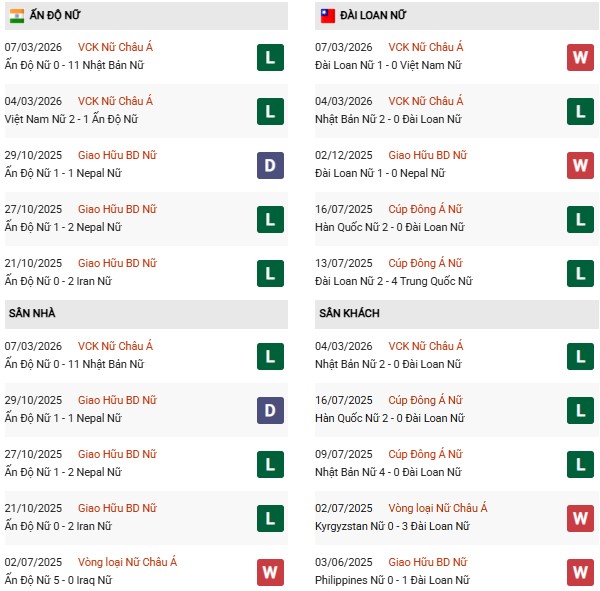Open the Việt Nam Nữ 2 - 1 Ấn Độ Nữ match
Viewport: 600px width, 591px height.
[71, 119]
